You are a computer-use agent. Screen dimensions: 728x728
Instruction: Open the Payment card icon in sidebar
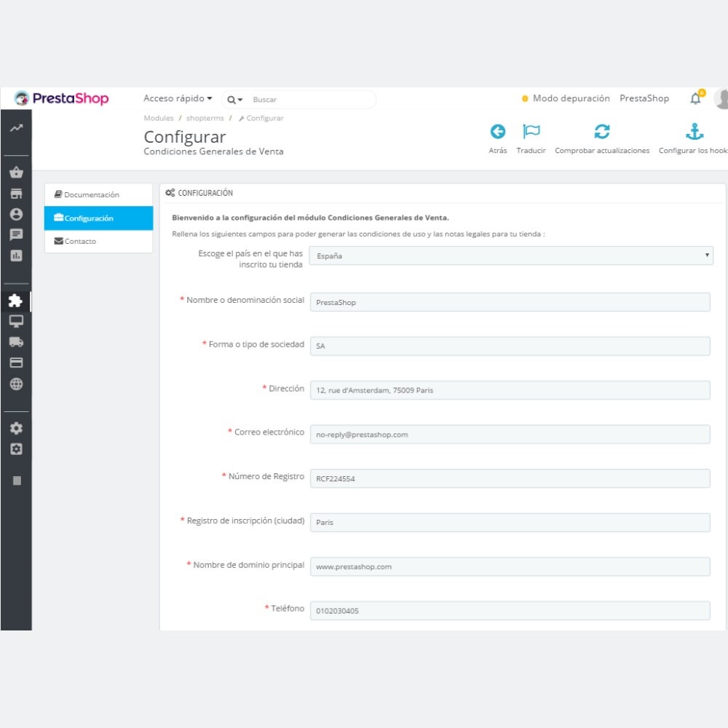(16, 363)
